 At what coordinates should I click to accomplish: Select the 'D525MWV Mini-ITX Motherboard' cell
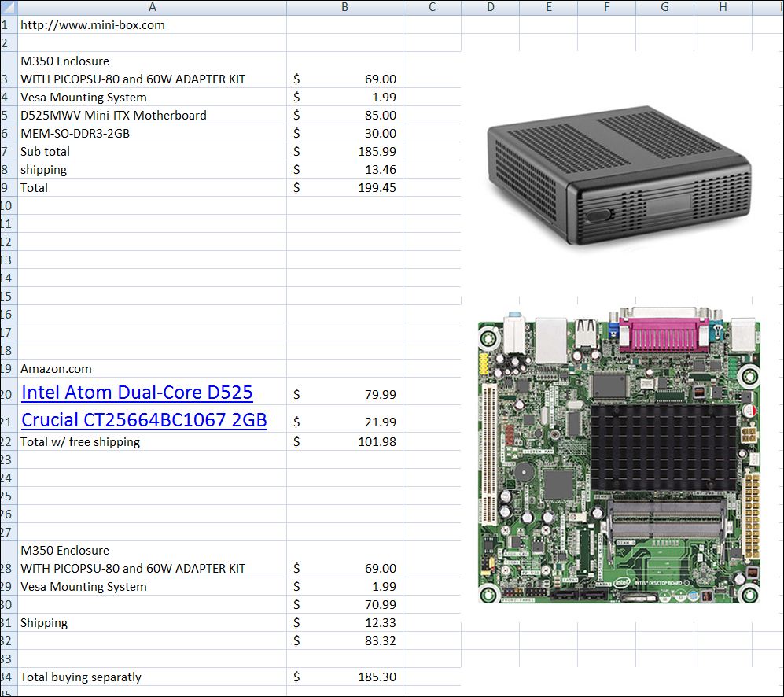(x=153, y=115)
